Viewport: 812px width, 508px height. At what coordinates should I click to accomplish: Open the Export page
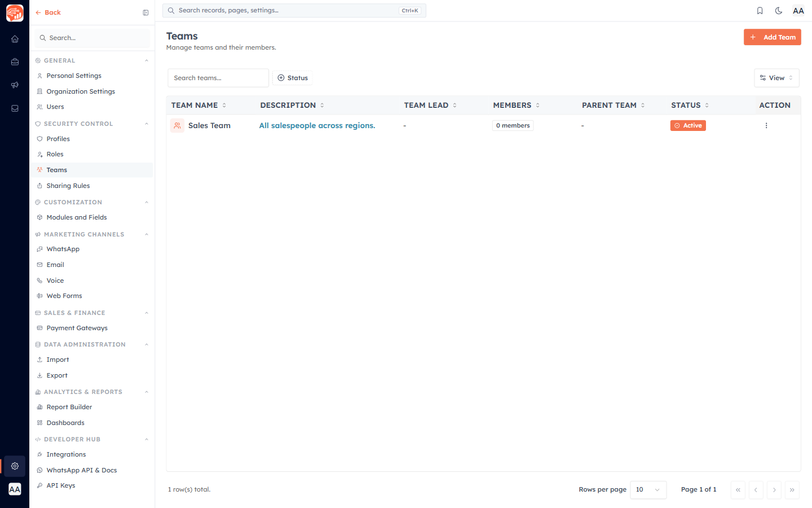point(91,375)
